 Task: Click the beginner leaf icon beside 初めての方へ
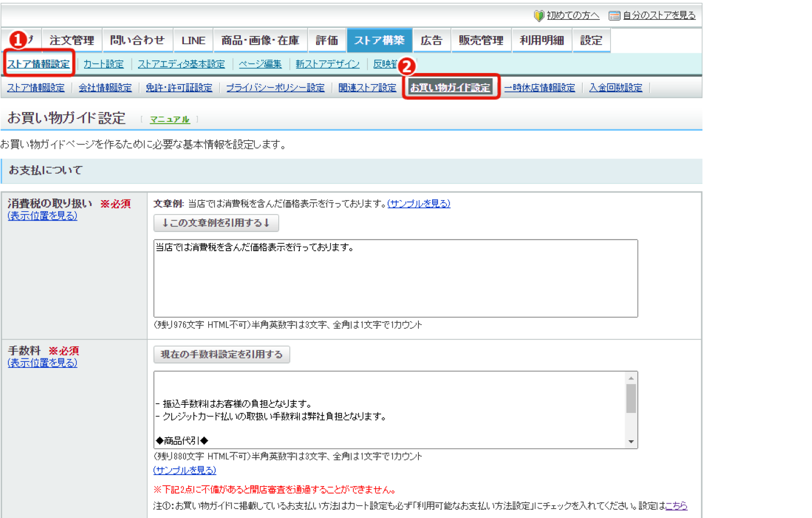pos(539,16)
